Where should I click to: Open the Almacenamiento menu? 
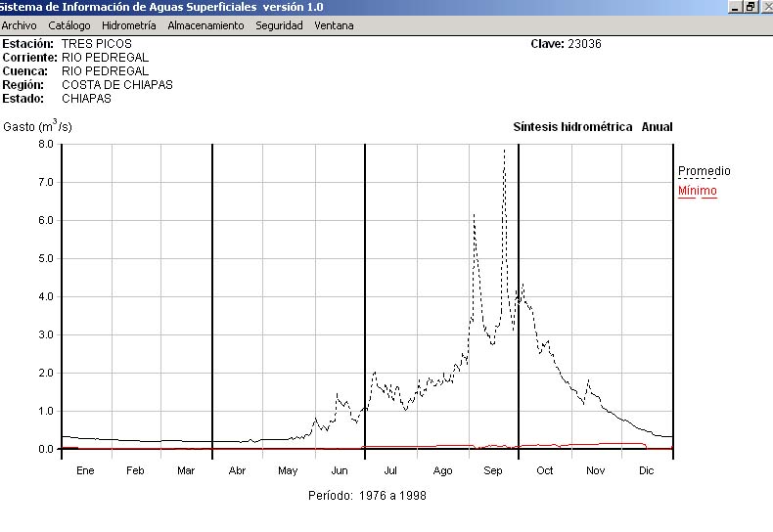click(205, 25)
